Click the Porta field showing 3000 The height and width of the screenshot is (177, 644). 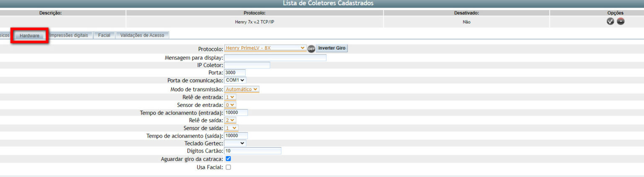pyautogui.click(x=235, y=73)
